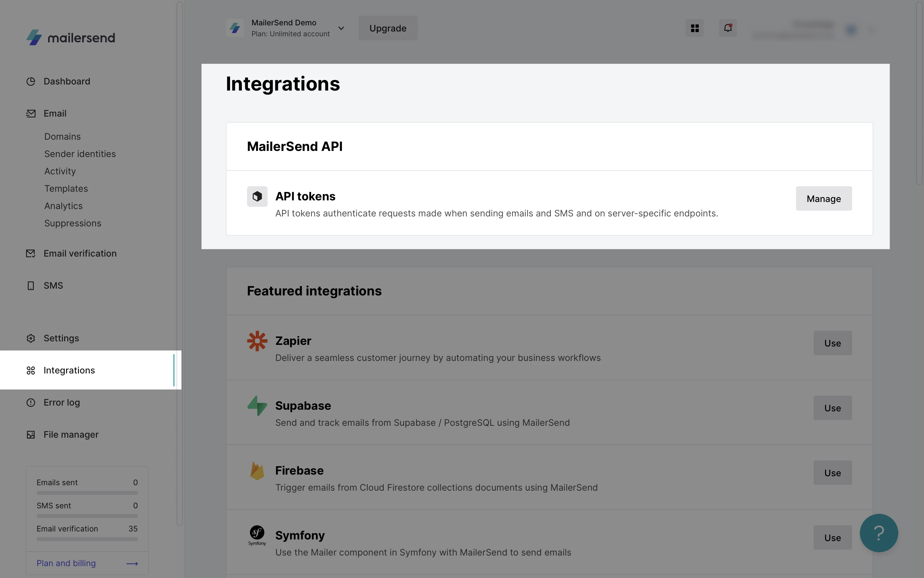Click the Email envelope icon
Image resolution: width=924 pixels, height=578 pixels.
(x=31, y=114)
